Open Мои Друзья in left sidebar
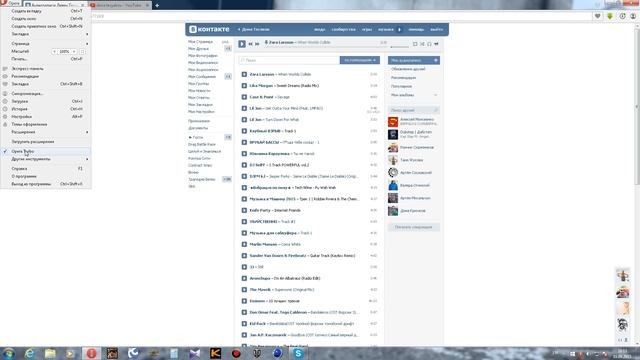This screenshot has width=640, height=360. (x=198, y=49)
